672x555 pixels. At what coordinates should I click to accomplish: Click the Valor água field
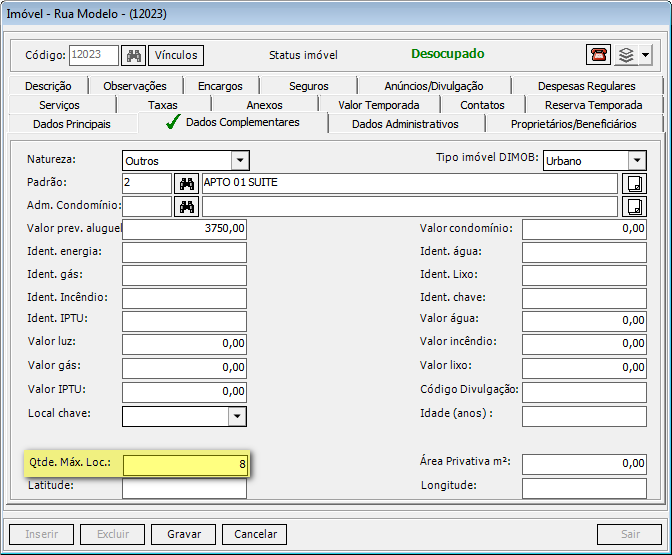[x=584, y=321]
